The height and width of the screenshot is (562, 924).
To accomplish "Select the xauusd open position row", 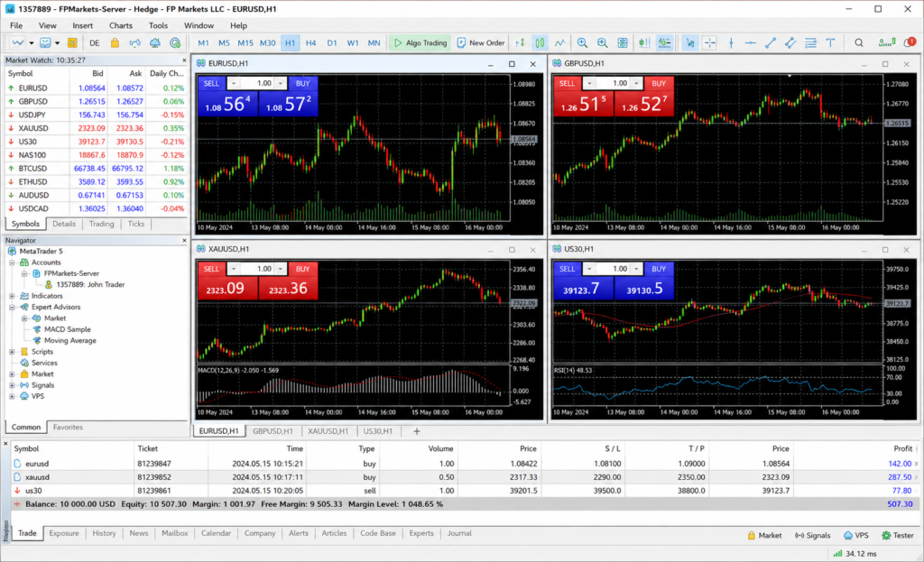I will tap(465, 477).
